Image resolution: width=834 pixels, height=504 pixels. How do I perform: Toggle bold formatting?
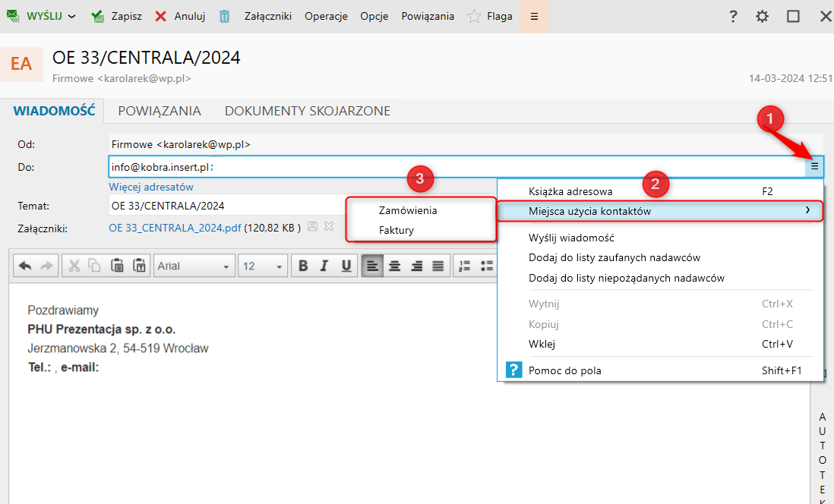(303, 266)
